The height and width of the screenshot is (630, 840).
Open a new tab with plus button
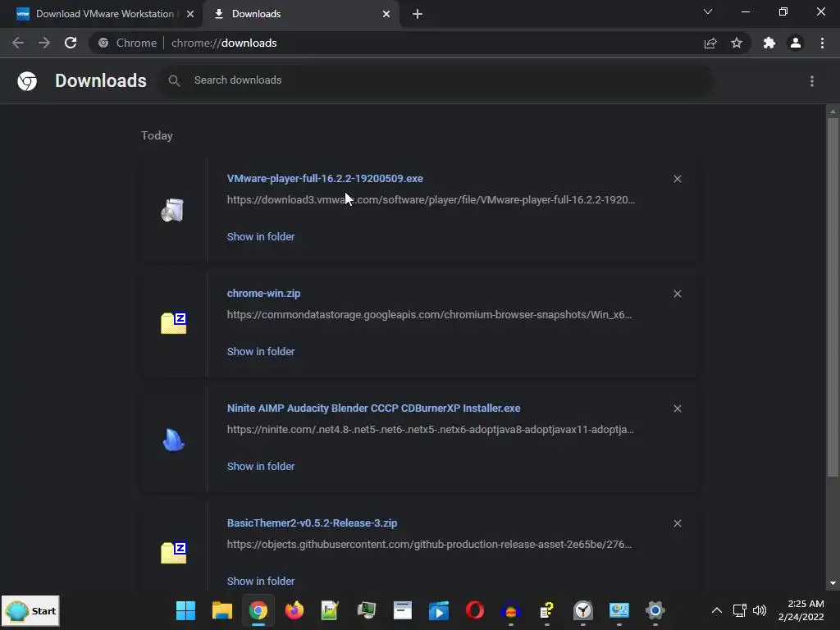418,14
